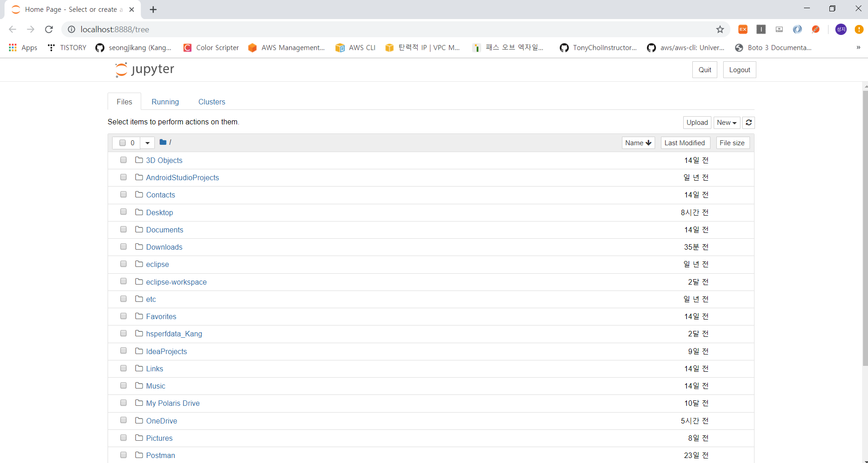Click the browser back arrow
This screenshot has height=463, width=868.
pos(13,30)
